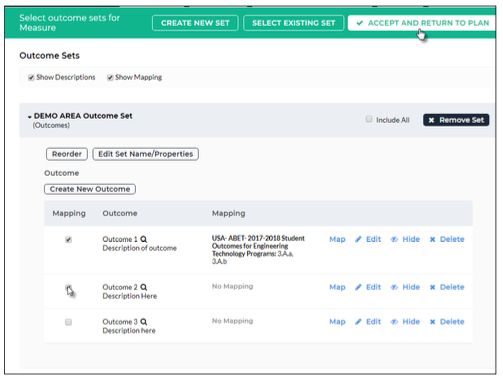This screenshot has width=503, height=382.
Task: Toggle Show Descriptions checkbox
Action: (x=31, y=78)
